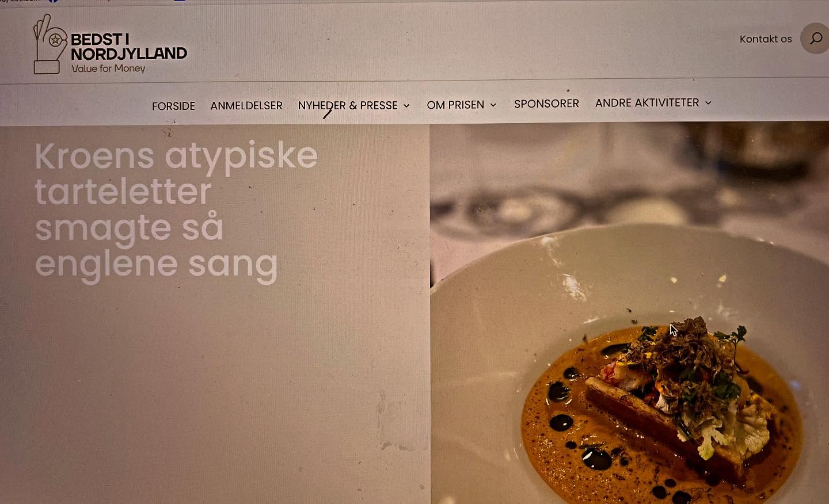This screenshot has width=829, height=504.
Task: Click the BEDST I NORDJYLLAND wordmark
Action: pyautogui.click(x=129, y=47)
